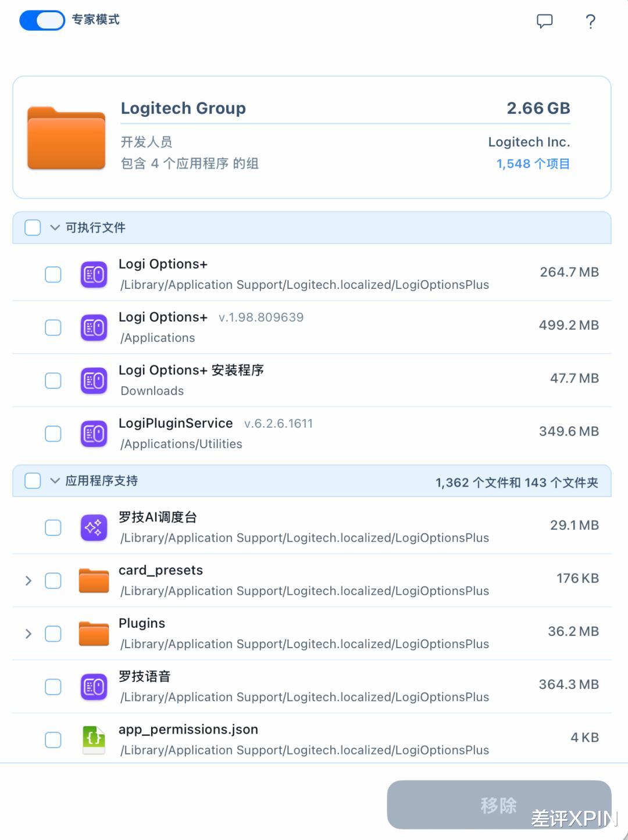The width and height of the screenshot is (628, 840).
Task: Click the 349.6 MB size value
Action: pos(569,431)
